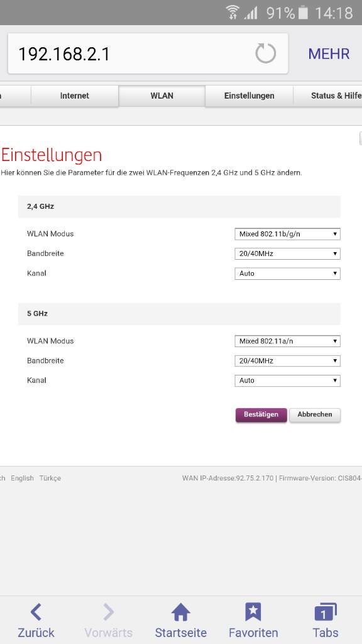This screenshot has width=362, height=644.
Task: Open 5 GHz Bandbreite dropdown
Action: (287, 361)
